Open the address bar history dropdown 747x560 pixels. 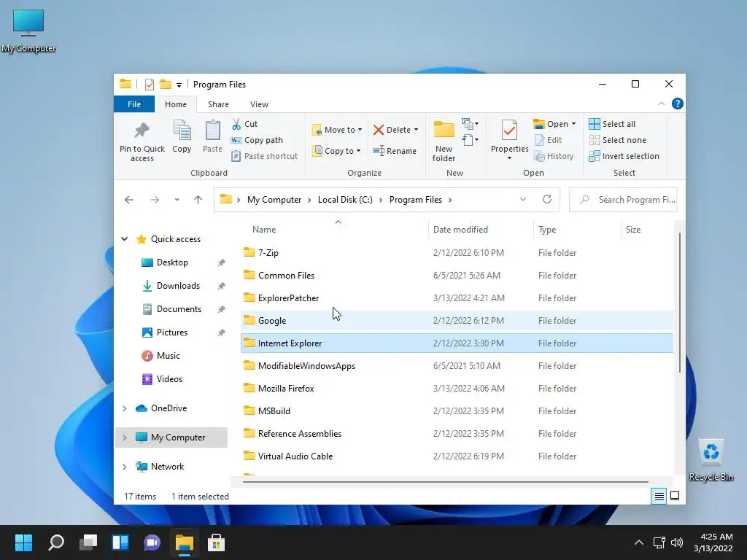(x=522, y=199)
